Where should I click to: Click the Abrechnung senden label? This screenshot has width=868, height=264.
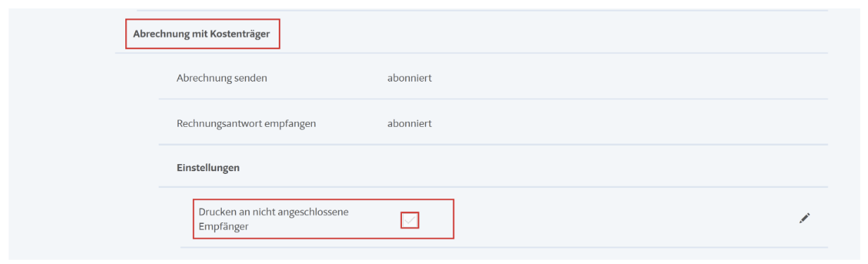(x=222, y=78)
